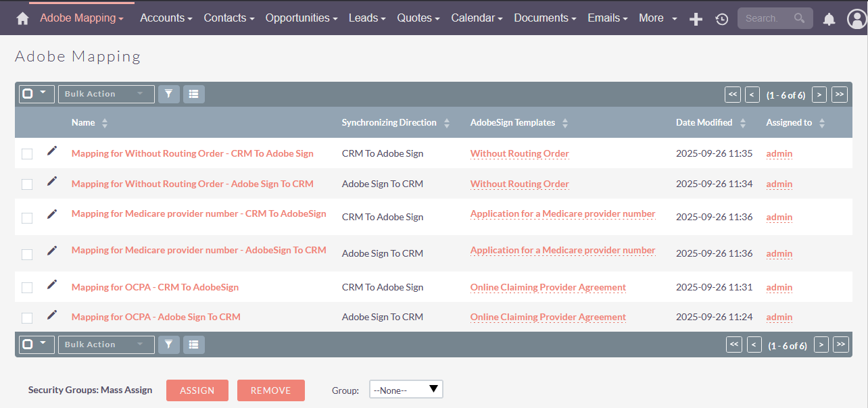The image size is (868, 408).
Task: Edit Mapping for OCPA - CRM To AdobeSign pencil
Action: coord(52,284)
